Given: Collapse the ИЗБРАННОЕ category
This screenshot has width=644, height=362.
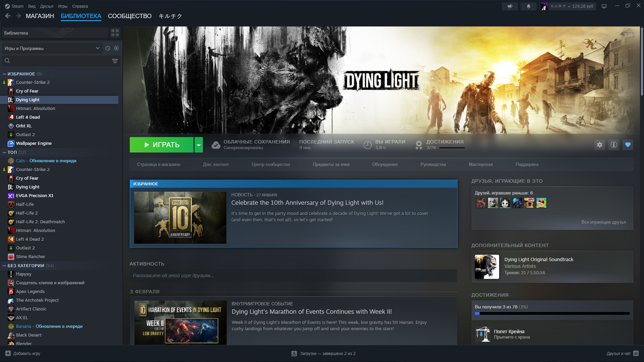Looking at the screenshot, I should [4, 74].
